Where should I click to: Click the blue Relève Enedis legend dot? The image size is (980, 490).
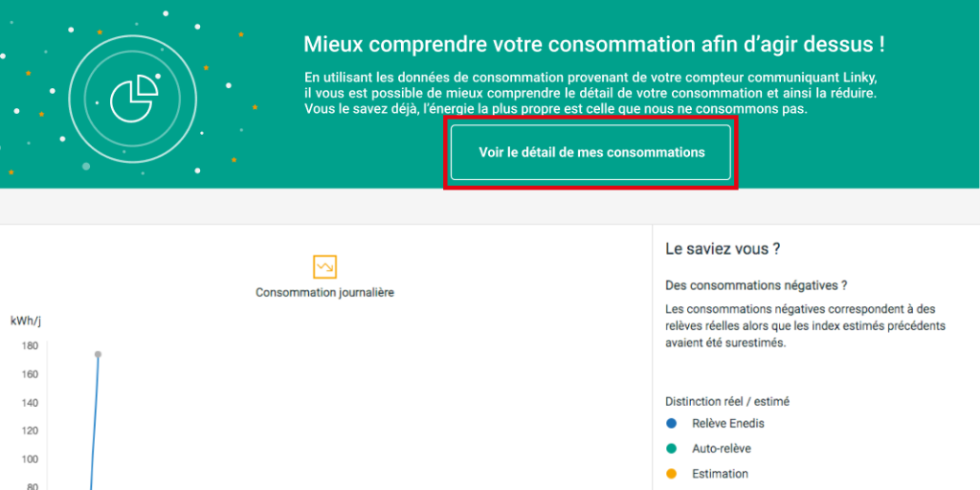[x=672, y=423]
